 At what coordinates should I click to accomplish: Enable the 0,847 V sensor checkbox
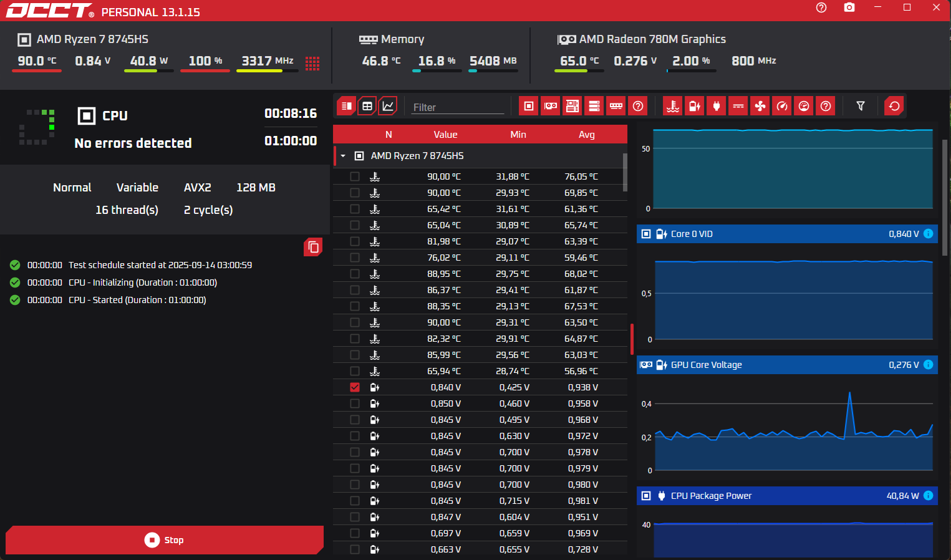355,517
